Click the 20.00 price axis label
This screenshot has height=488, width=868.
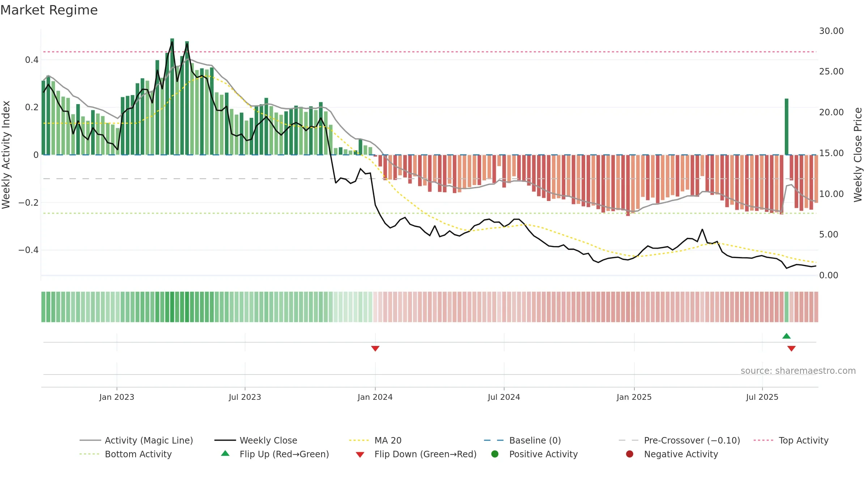point(831,112)
